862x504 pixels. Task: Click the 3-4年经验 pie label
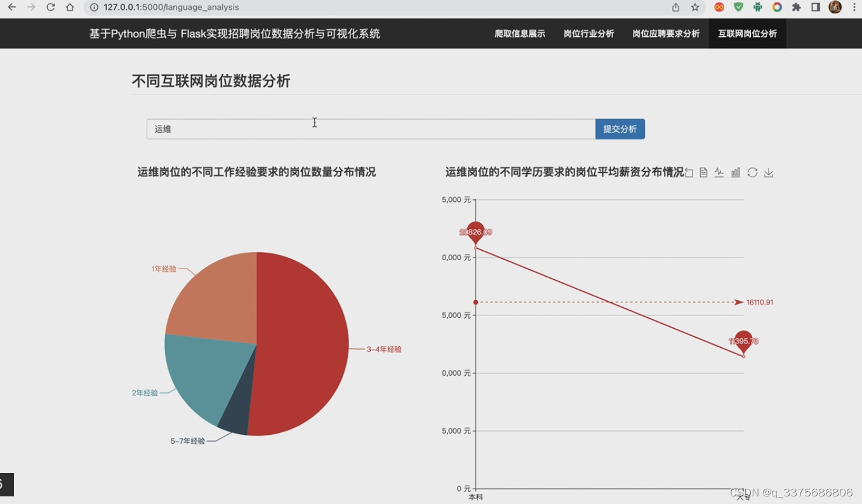click(384, 349)
